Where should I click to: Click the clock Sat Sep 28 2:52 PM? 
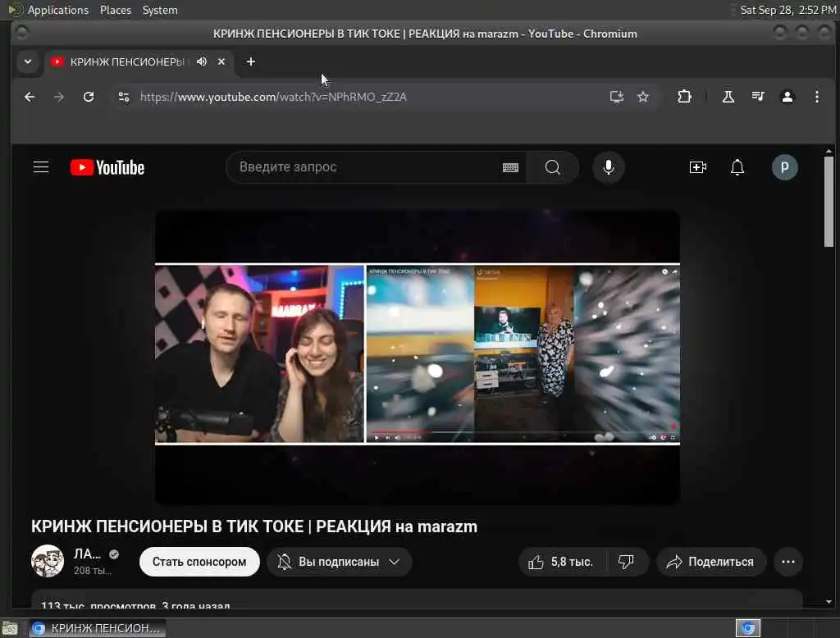(x=787, y=10)
